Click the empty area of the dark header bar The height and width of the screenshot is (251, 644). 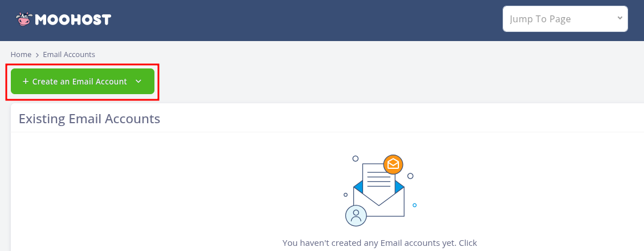click(x=308, y=20)
